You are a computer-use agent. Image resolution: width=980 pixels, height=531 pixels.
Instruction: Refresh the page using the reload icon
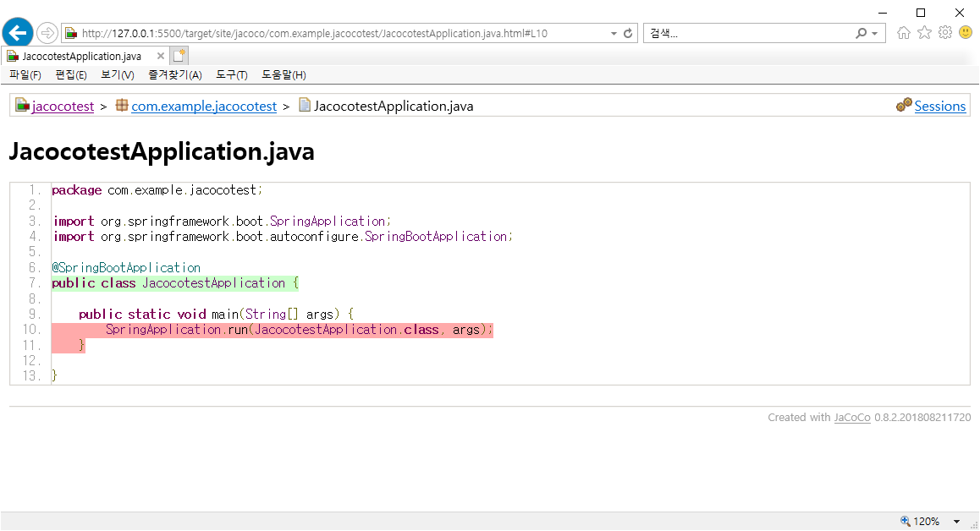coord(628,33)
